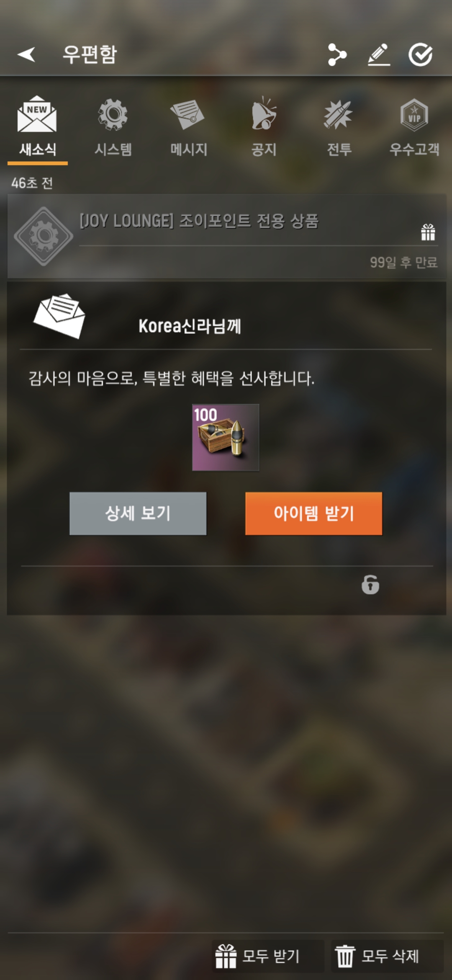Toggle the unlock padlock icon
The width and height of the screenshot is (452, 980).
(x=370, y=585)
